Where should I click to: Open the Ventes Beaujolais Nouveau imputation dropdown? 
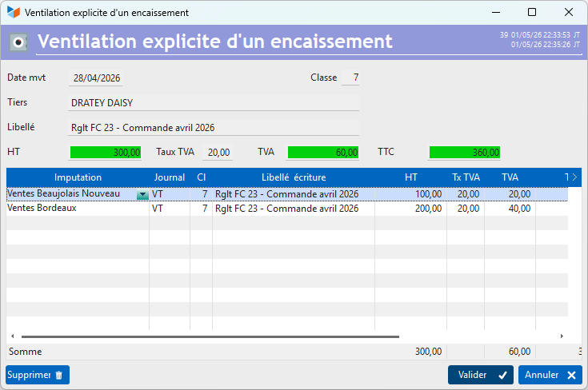pyautogui.click(x=142, y=194)
